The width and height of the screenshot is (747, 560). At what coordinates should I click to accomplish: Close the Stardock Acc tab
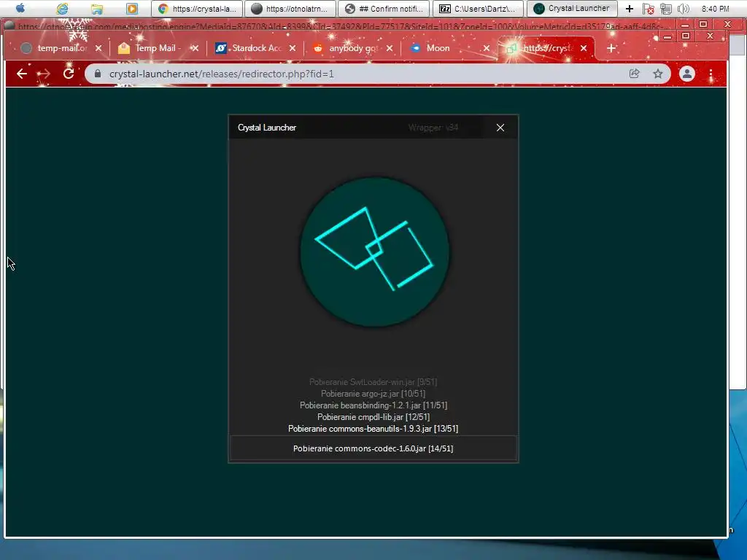293,48
